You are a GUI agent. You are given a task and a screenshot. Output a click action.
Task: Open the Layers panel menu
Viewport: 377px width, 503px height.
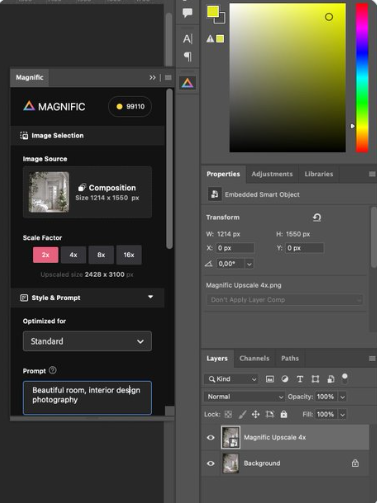point(372,359)
